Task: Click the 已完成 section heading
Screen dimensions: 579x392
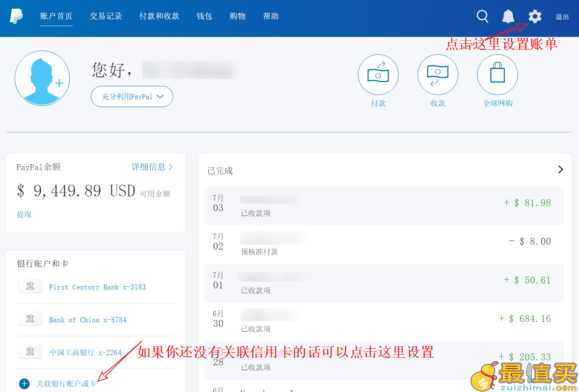Action: coord(220,171)
